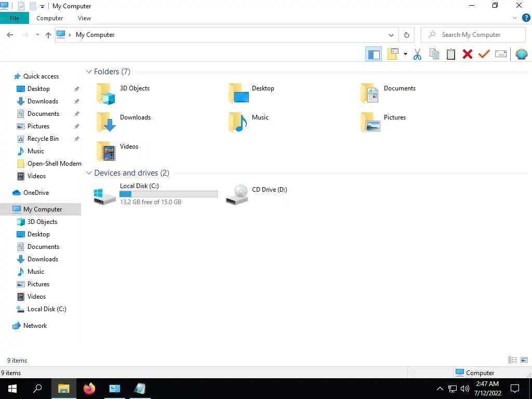Select OneDrive in navigation pane

[x=36, y=193]
